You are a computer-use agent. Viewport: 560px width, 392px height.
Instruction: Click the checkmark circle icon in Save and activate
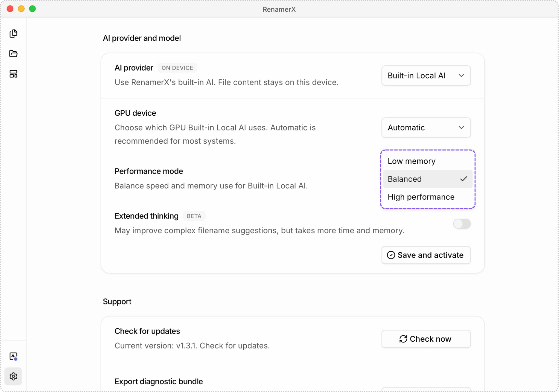tap(391, 255)
